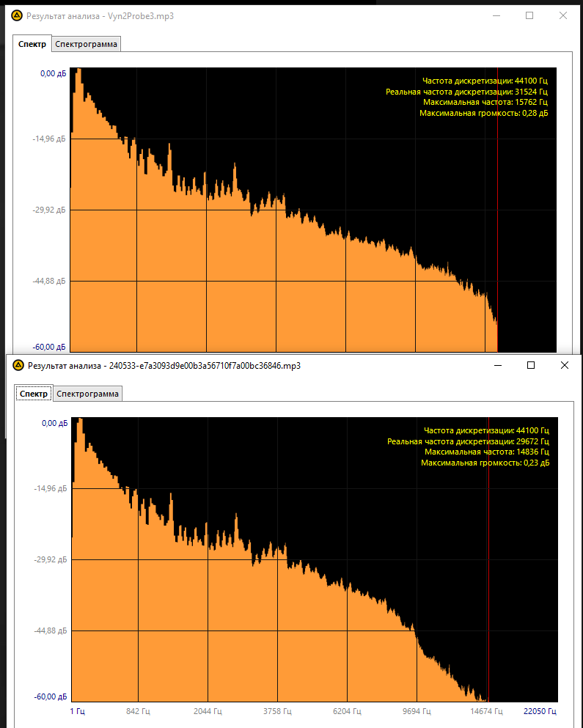
Task: Click the 'Максимальная частота: 14836 Гц' readout
Action: 487,452
